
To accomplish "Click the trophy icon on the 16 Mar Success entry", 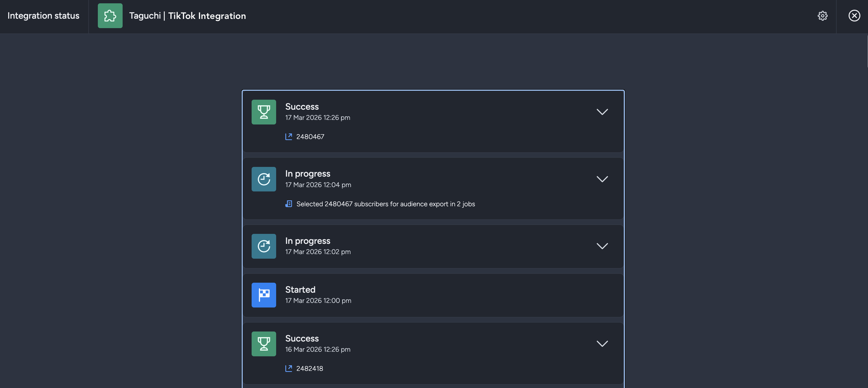I will coord(264,344).
